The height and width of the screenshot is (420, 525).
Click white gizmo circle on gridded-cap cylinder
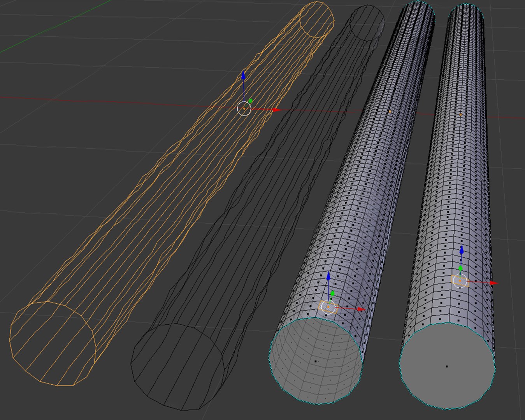coord(328,307)
